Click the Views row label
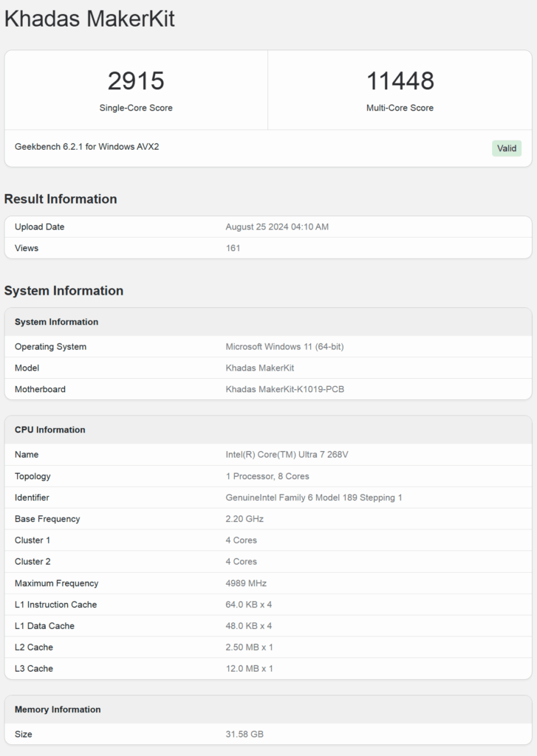537x756 pixels. tap(27, 248)
